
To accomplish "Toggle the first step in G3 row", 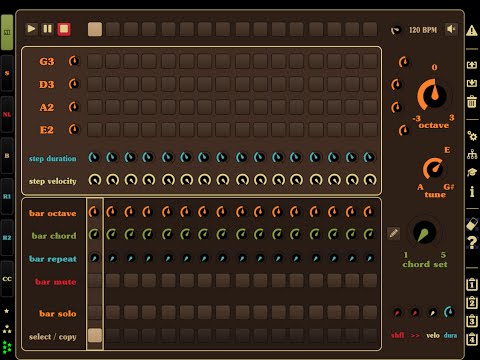I will point(95,61).
